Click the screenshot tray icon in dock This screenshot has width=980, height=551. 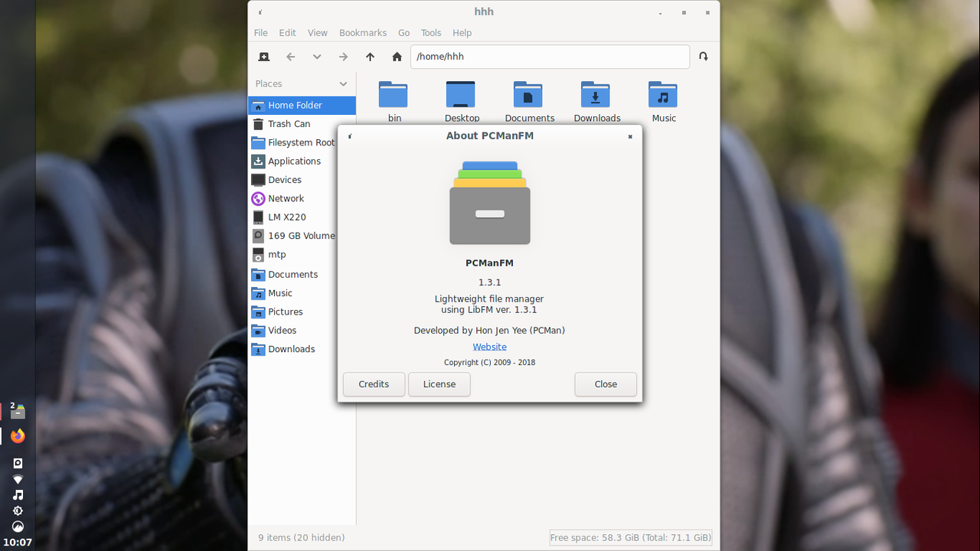click(x=18, y=463)
